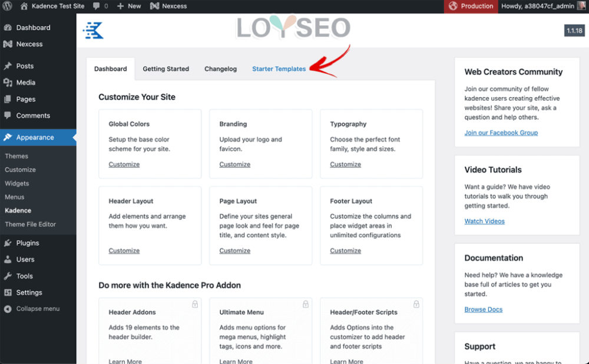
Task: Select Kadence submenu item
Action: pyautogui.click(x=18, y=210)
